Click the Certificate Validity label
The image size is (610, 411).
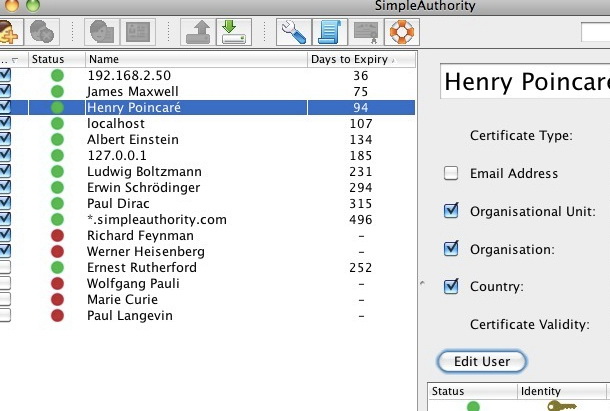tap(529, 324)
